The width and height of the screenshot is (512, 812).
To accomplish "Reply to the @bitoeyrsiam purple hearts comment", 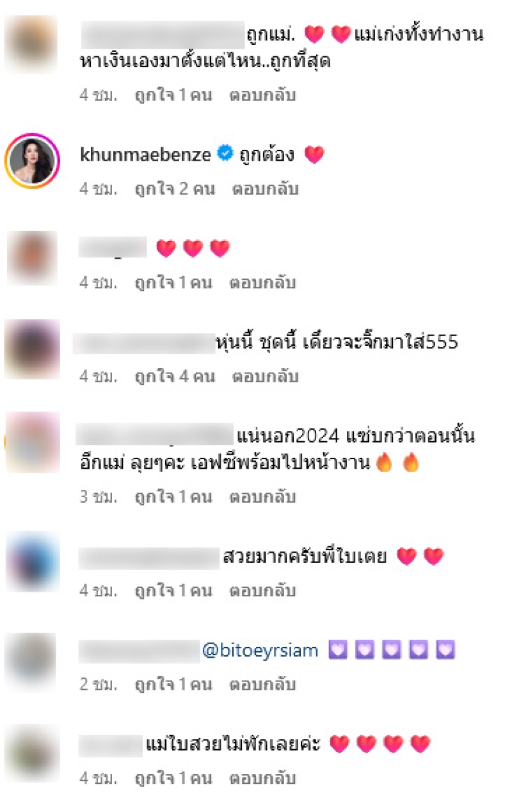I will [263, 685].
